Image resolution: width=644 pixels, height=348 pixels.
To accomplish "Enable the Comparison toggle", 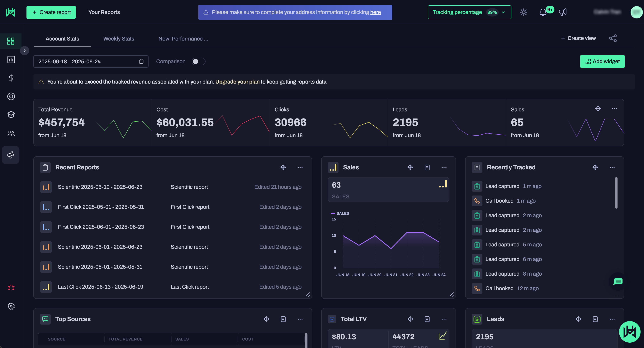I will pos(198,61).
